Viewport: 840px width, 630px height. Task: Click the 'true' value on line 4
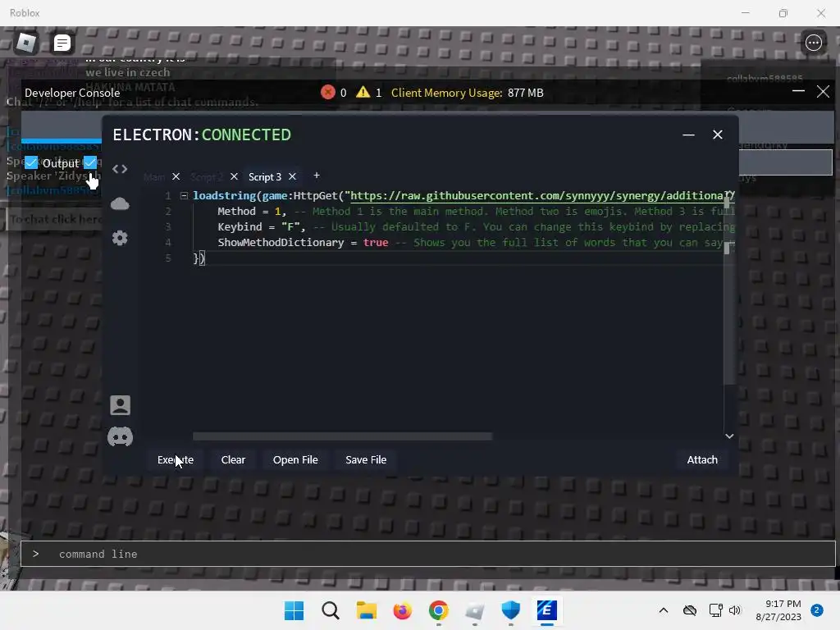(376, 242)
